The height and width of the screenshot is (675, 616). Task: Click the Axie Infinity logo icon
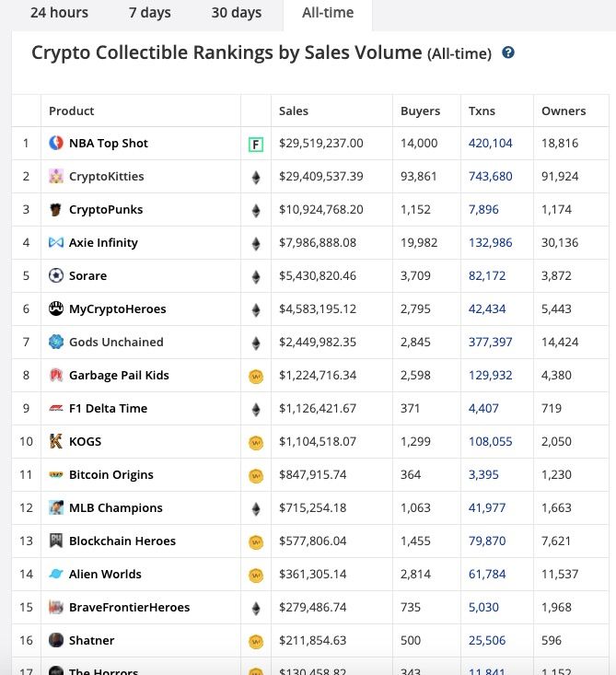pyautogui.click(x=56, y=242)
